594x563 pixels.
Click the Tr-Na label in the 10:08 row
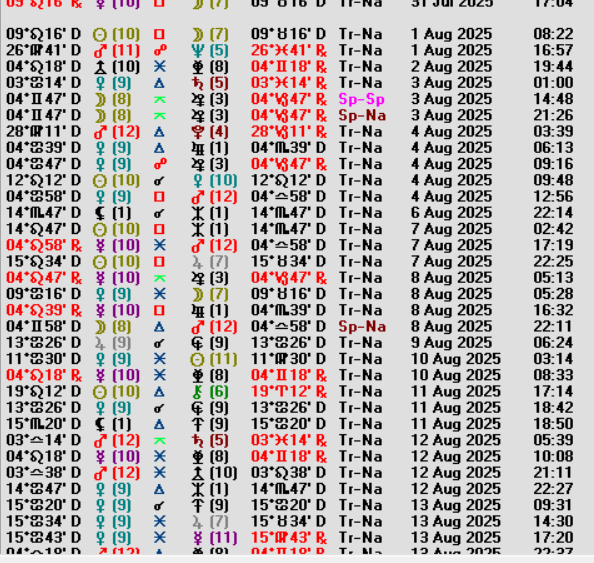[x=360, y=457]
